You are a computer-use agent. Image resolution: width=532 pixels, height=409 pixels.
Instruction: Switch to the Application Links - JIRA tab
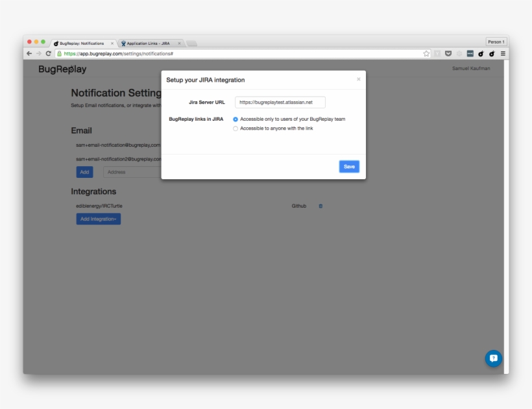[149, 43]
